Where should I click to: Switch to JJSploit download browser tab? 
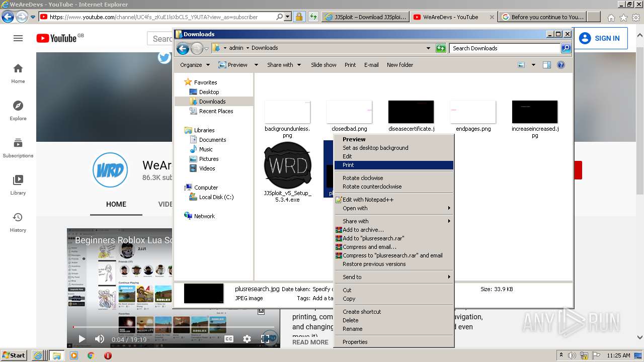tap(365, 17)
